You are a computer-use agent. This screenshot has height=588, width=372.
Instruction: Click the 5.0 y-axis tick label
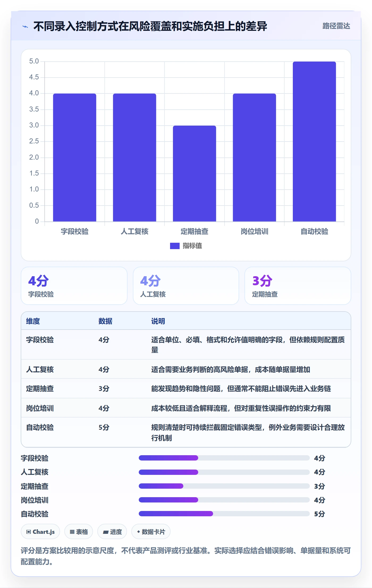coord(34,61)
